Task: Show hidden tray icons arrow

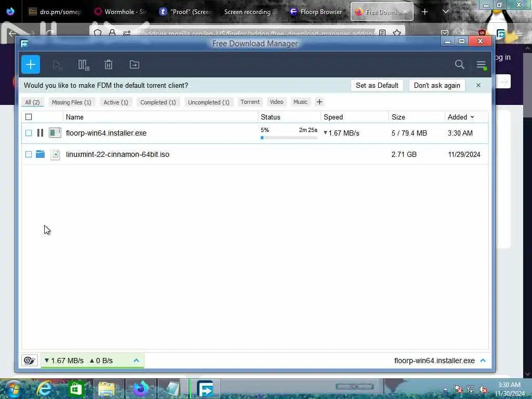Action: [x=445, y=389]
